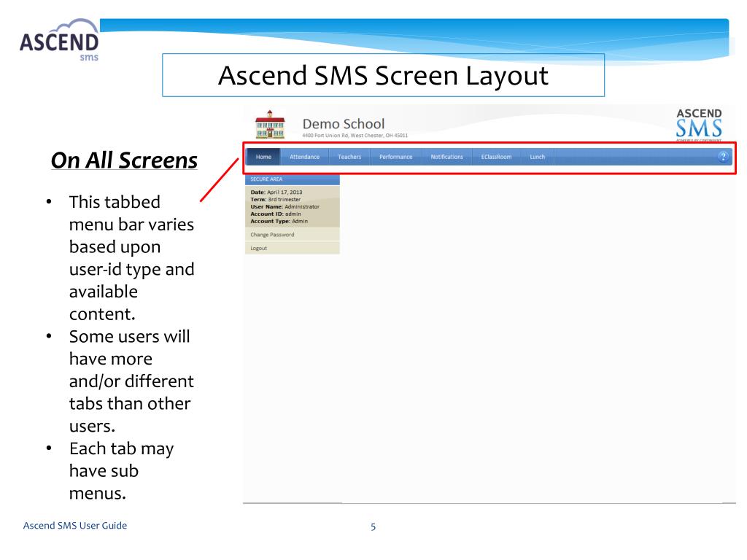Open the Teachers tab
The height and width of the screenshot is (560, 747).
[x=349, y=157]
